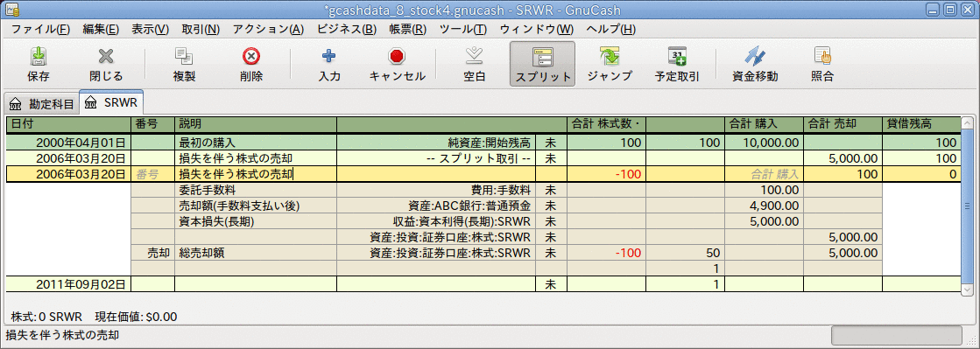Switch to the 勘定科目 tab
Viewport: 980px width, 349px height.
[x=41, y=103]
